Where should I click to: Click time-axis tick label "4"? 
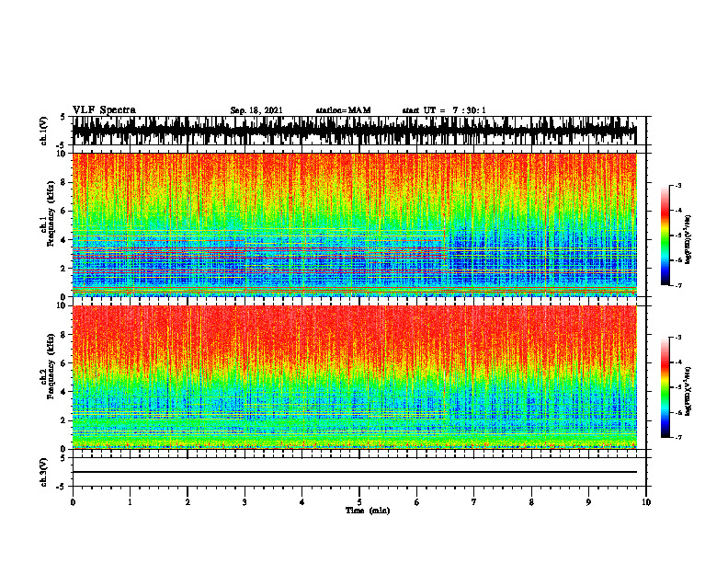(302, 502)
